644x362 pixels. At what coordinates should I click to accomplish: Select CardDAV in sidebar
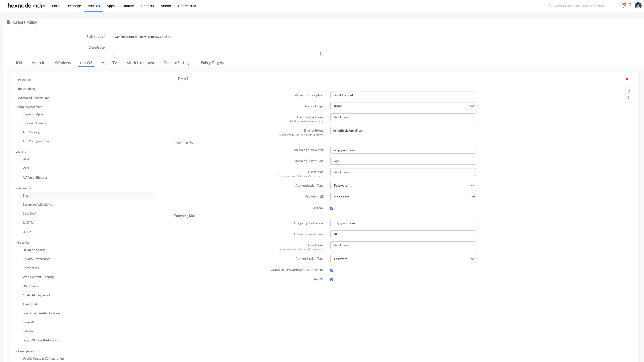(29, 214)
